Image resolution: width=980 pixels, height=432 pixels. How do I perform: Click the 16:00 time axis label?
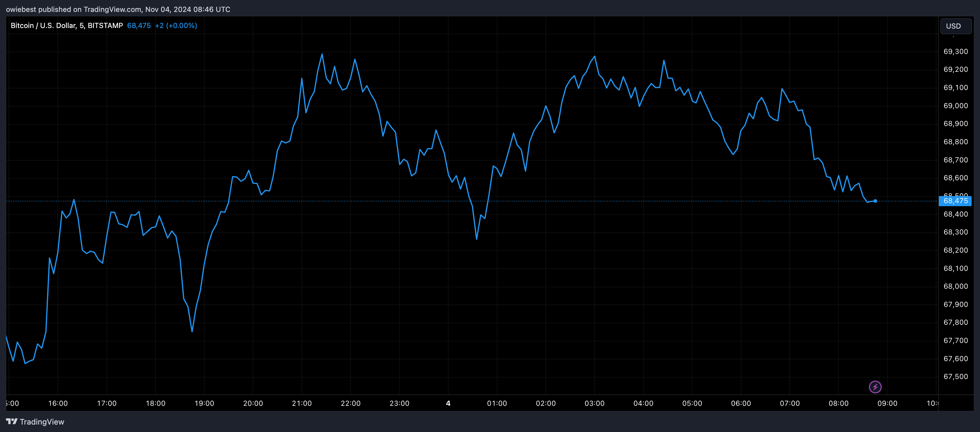coord(58,403)
